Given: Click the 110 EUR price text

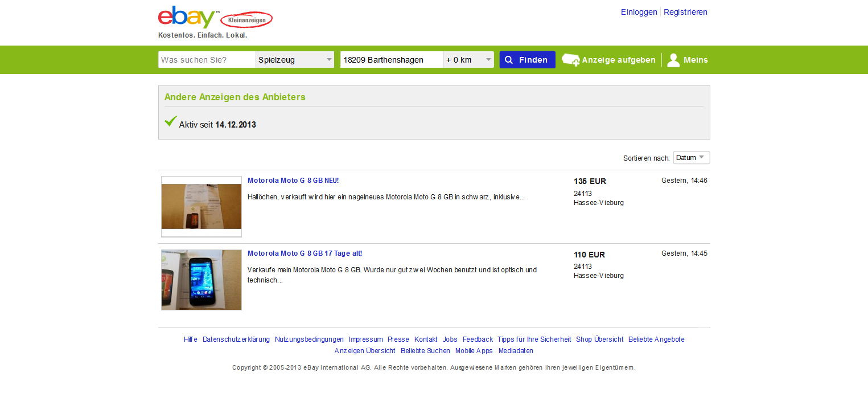Looking at the screenshot, I should click(x=590, y=255).
